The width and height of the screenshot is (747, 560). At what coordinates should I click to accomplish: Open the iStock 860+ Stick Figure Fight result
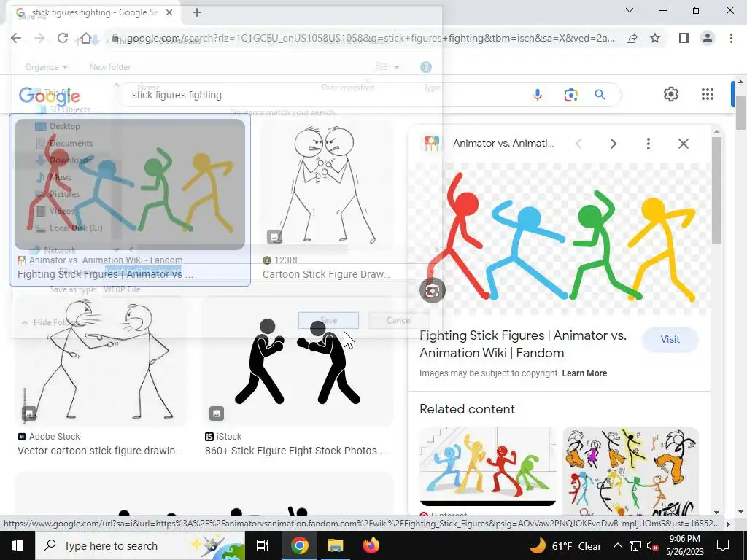296,451
